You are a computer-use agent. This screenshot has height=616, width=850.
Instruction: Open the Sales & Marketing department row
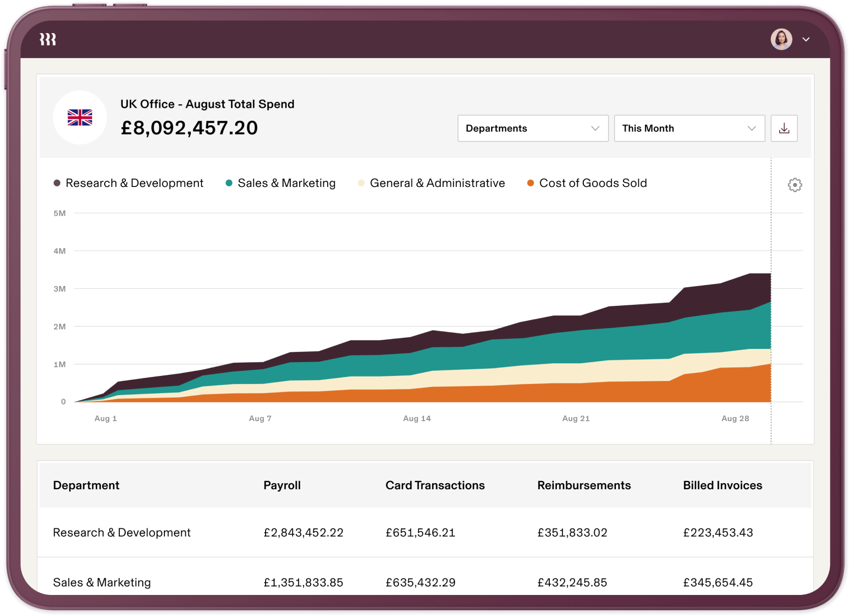coord(102,582)
